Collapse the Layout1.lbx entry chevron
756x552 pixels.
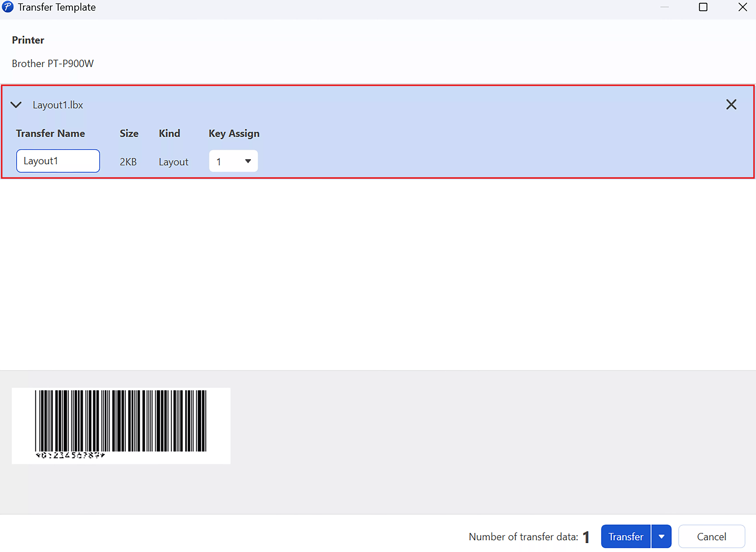click(x=16, y=105)
